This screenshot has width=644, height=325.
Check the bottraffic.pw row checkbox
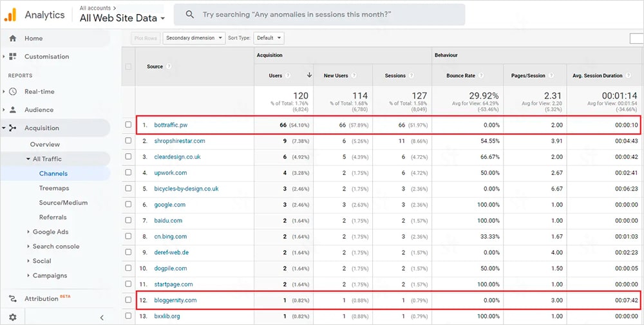(x=128, y=125)
